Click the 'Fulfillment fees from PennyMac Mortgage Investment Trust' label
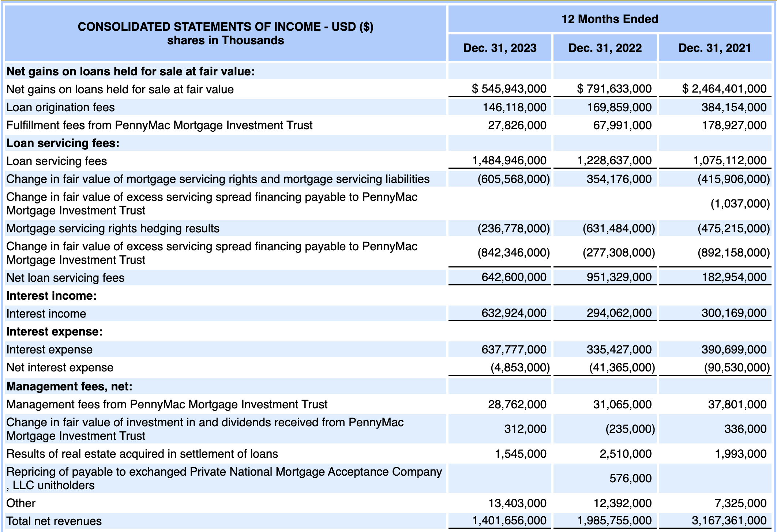 159,125
